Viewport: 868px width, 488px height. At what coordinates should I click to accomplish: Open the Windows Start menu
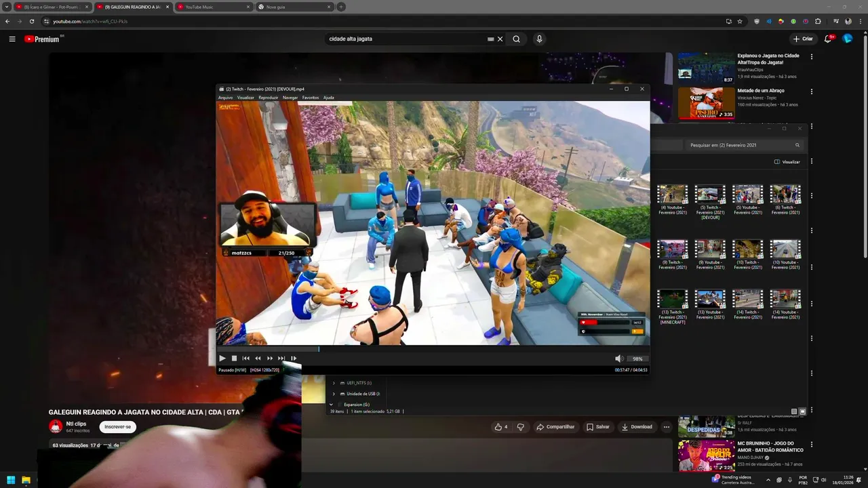11,480
